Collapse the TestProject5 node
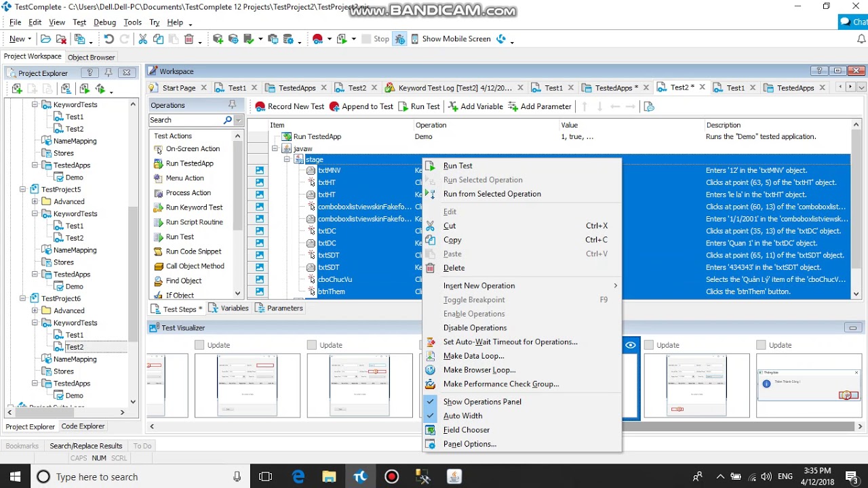This screenshot has height=488, width=868. pos(22,190)
